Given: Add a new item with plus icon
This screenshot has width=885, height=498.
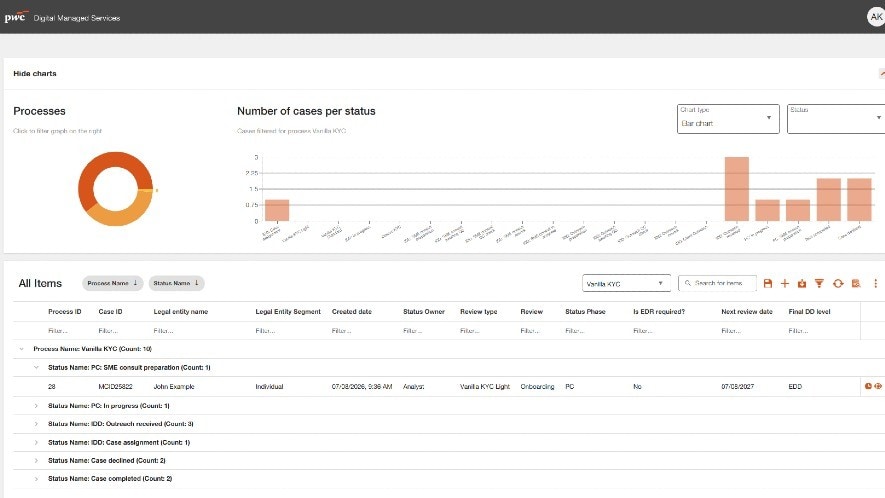Looking at the screenshot, I should click(x=785, y=283).
